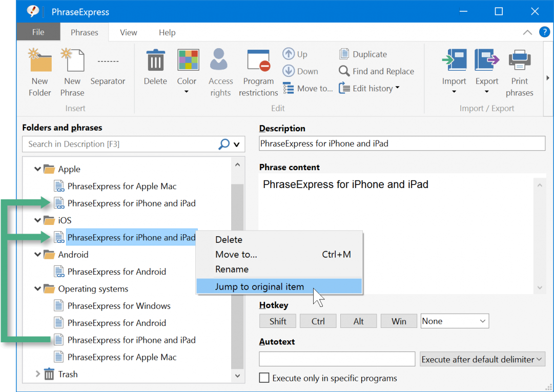Enable Execute only in specific programs

(x=264, y=378)
